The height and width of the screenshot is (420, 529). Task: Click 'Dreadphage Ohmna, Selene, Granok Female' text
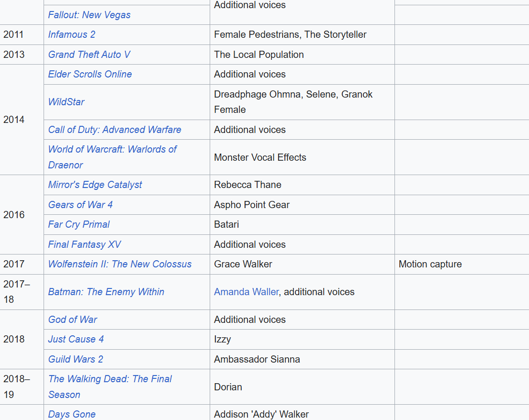coord(293,102)
